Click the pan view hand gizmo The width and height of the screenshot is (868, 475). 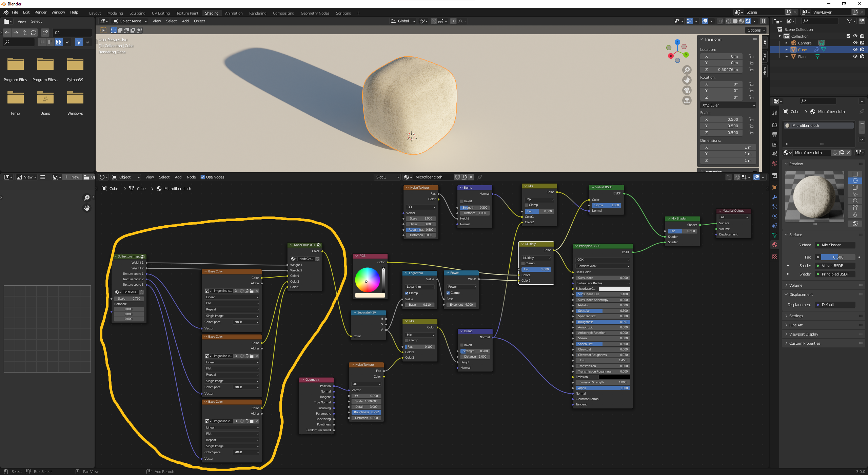[687, 80]
